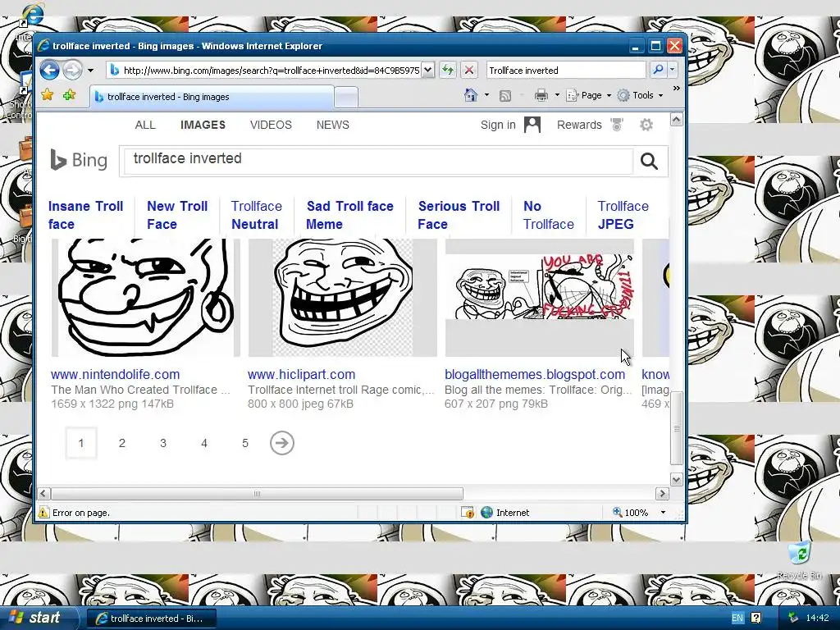
Task: Click the IE Forward arrow button
Action: click(x=72, y=71)
